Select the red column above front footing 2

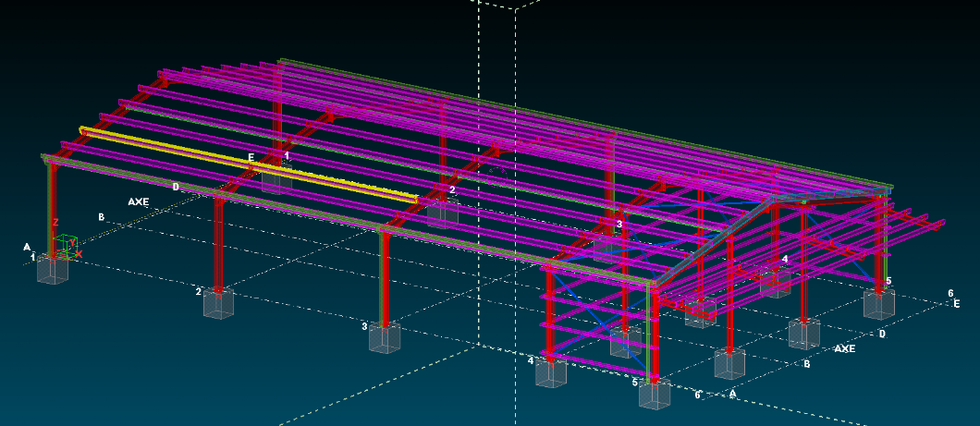(218, 240)
